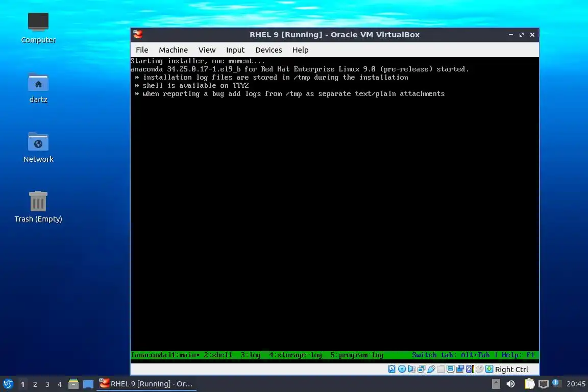
Task: Click the monitor tray icon
Action: 544,384
